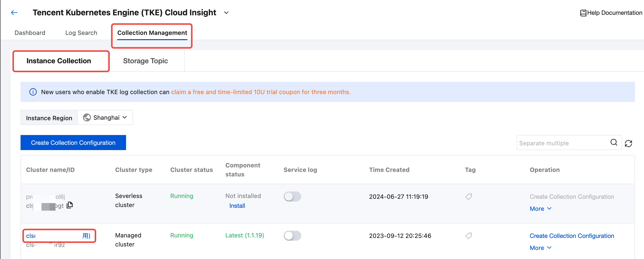Click the search magnifier icon
Screen dimensions: 644x259
(x=614, y=143)
